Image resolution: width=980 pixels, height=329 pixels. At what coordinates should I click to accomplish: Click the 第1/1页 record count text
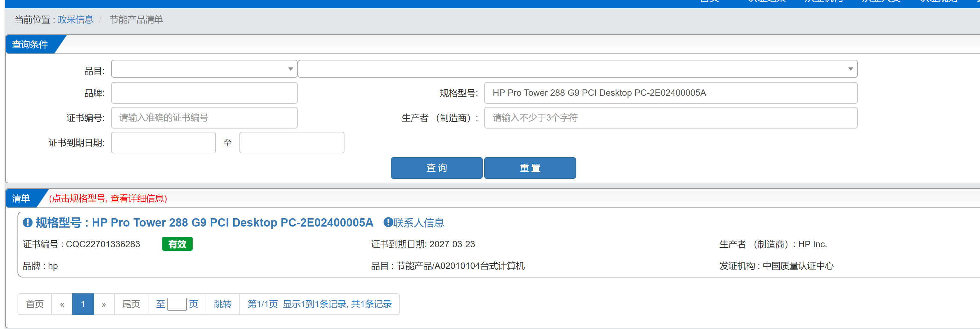pos(319,304)
